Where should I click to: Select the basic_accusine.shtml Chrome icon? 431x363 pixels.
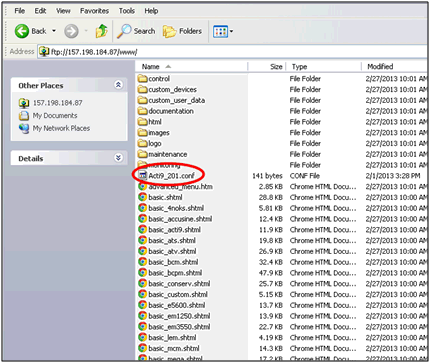[x=143, y=219]
